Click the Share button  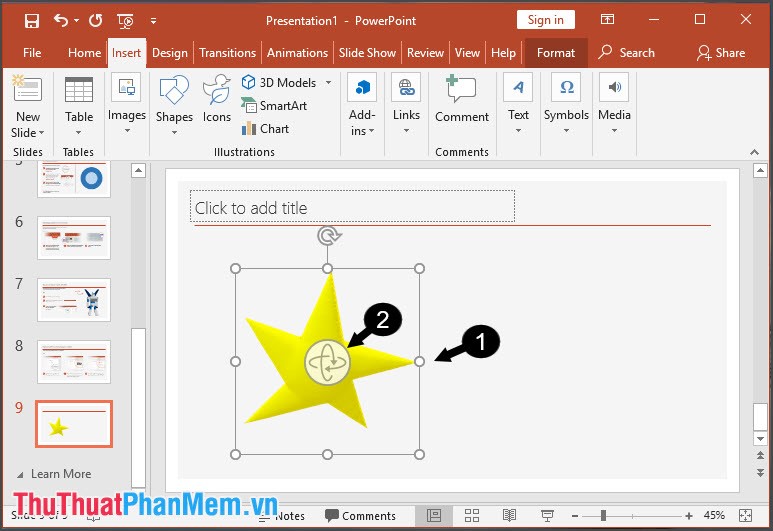[721, 53]
